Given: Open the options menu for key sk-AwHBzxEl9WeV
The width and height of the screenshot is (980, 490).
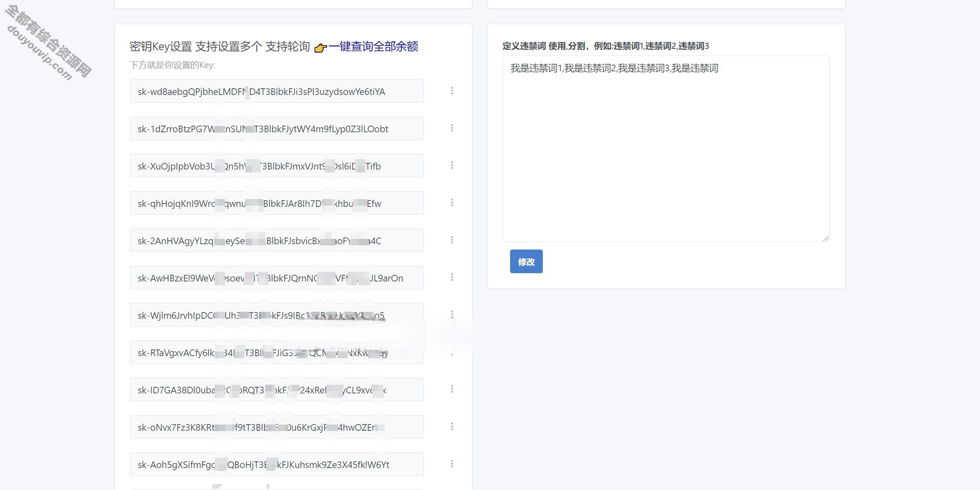Looking at the screenshot, I should click(x=452, y=277).
